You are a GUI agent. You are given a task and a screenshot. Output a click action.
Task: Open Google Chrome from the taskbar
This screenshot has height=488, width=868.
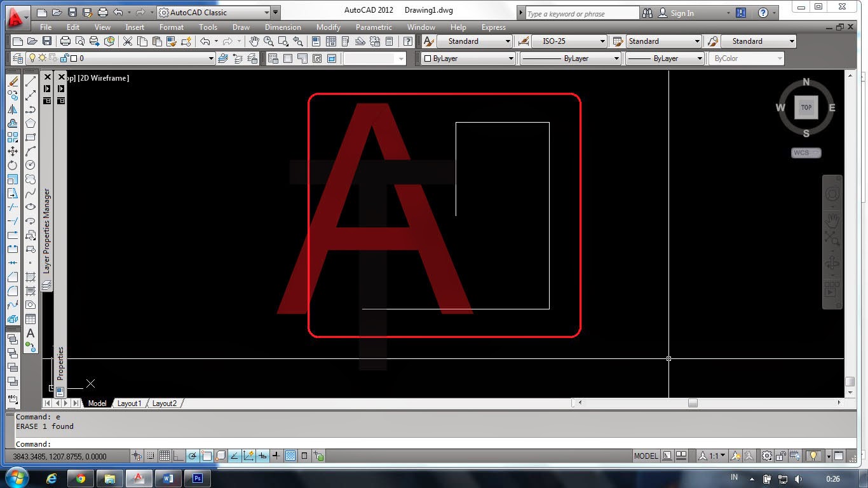pos(81,478)
